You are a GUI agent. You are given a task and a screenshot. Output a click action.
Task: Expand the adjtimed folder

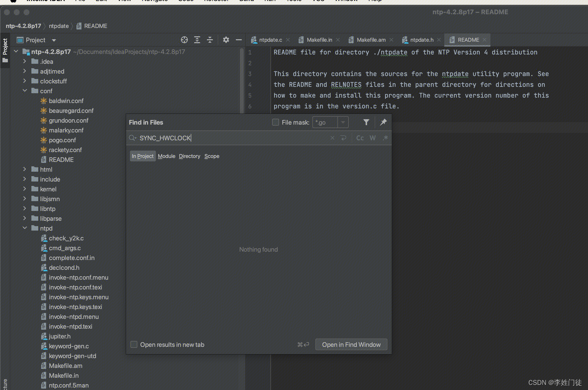(25, 71)
